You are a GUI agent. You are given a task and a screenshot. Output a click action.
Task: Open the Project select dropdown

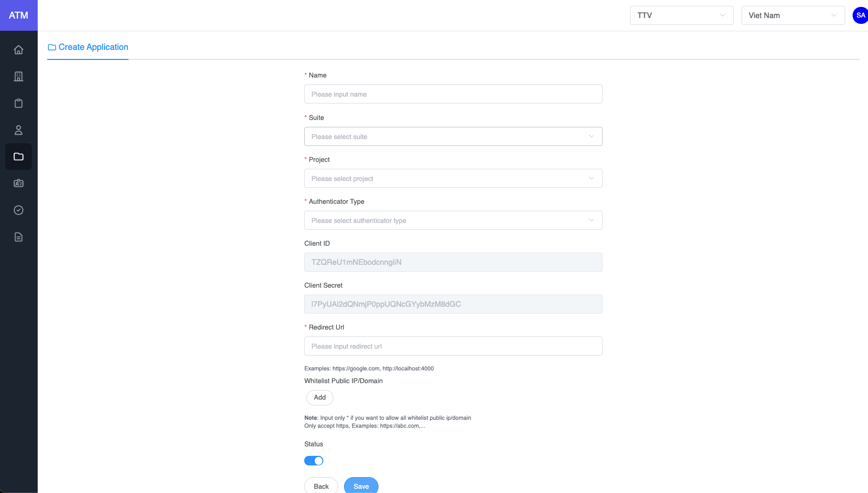click(x=453, y=178)
